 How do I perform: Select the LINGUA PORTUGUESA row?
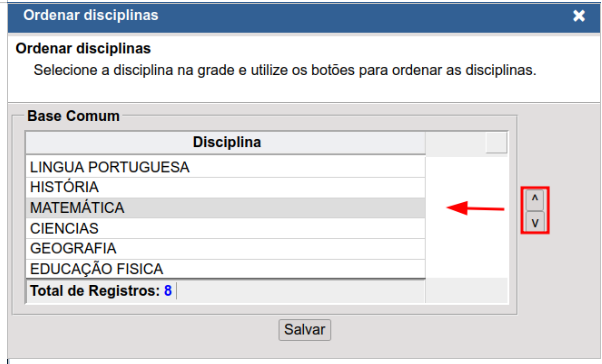click(226, 167)
